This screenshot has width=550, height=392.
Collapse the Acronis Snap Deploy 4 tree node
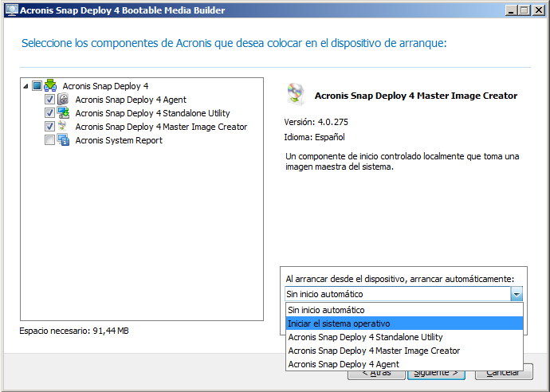pyautogui.click(x=26, y=86)
